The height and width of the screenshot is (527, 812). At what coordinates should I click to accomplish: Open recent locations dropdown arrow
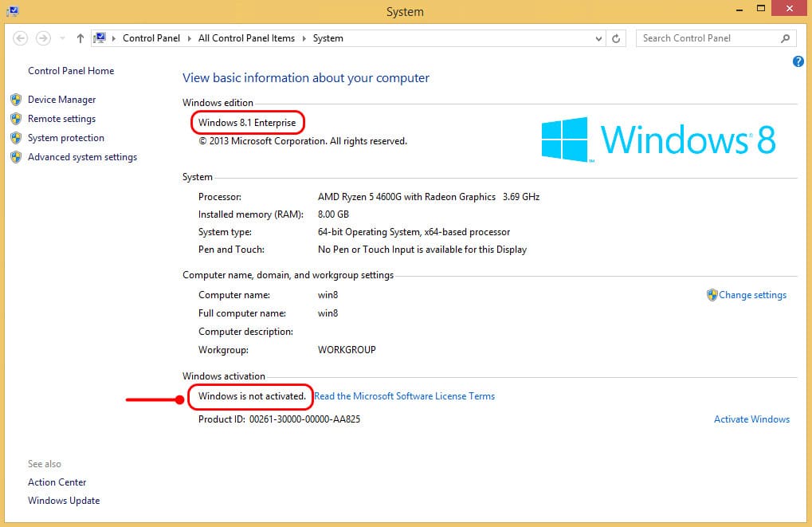[x=62, y=38]
